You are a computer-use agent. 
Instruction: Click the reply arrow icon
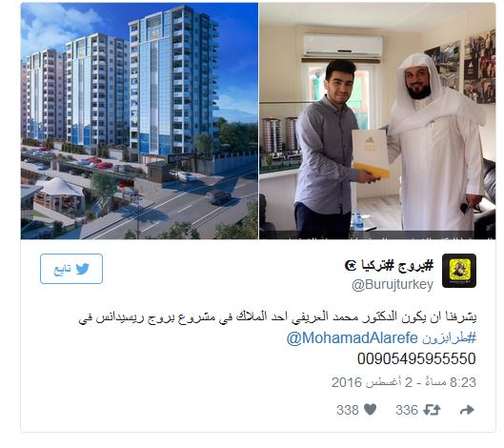pos(467,410)
